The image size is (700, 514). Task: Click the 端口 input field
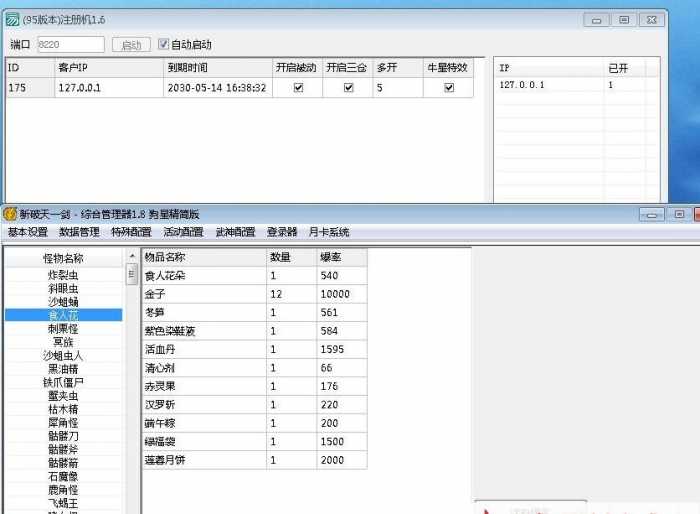point(70,44)
